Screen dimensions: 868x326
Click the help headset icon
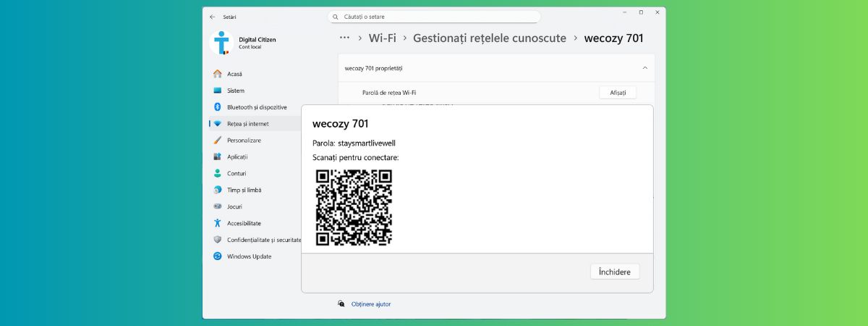[341, 304]
